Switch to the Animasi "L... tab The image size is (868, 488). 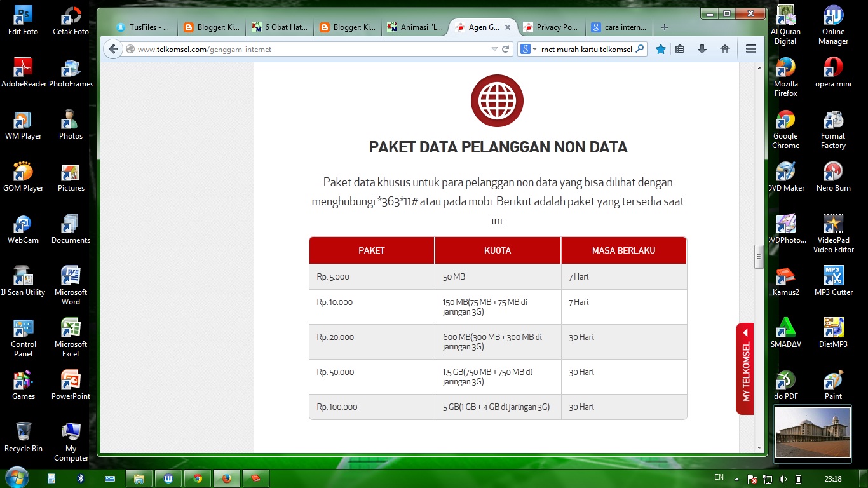click(x=416, y=27)
